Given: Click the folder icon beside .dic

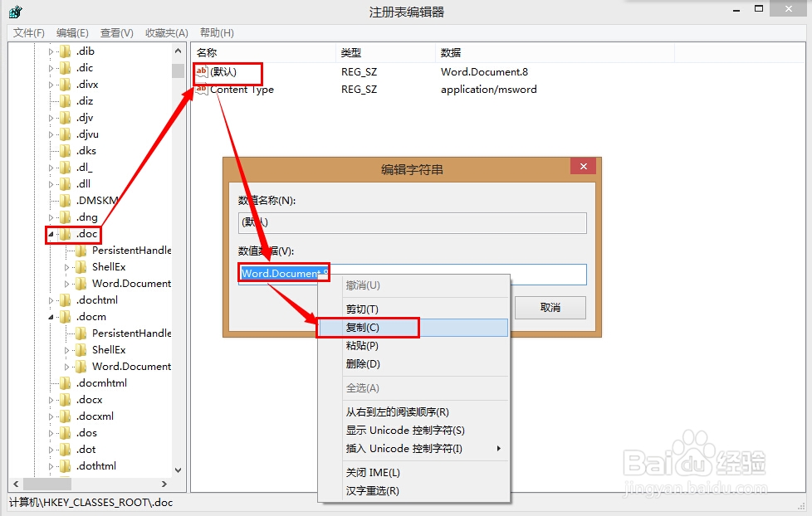Looking at the screenshot, I should (66, 68).
